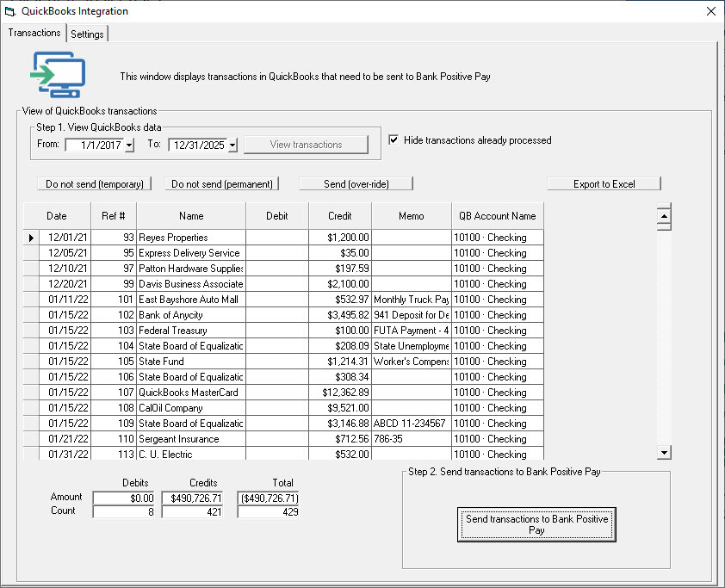Click Davis Business Associates name cell
This screenshot has height=588, width=725.
[x=191, y=284]
